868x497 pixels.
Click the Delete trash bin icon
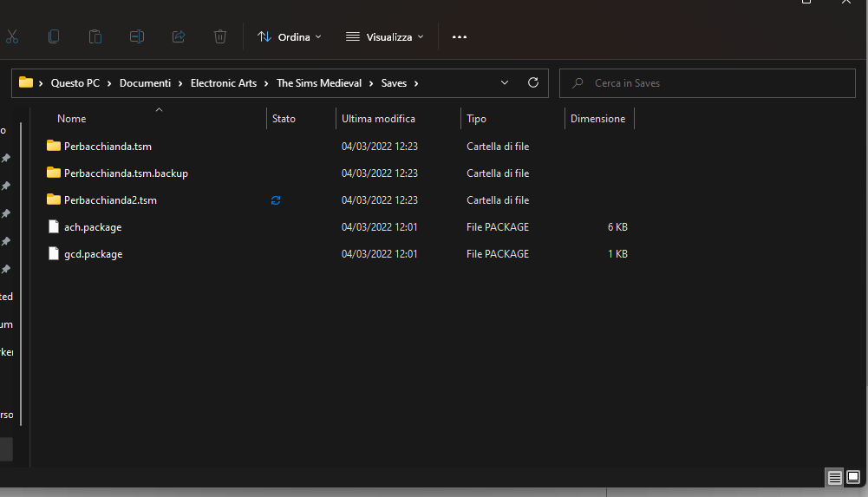pyautogui.click(x=220, y=36)
